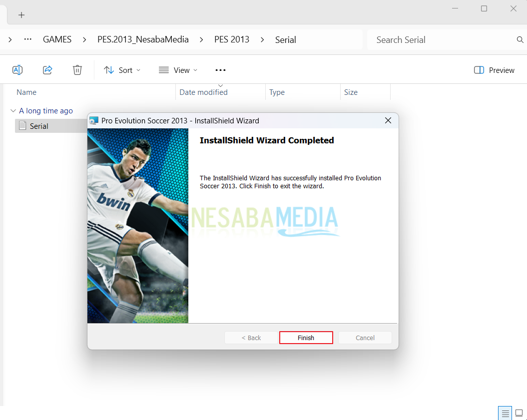Viewport: 527px width, 420px height.
Task: Go to PES.2013_NesabaMedia in the breadcrumb
Action: [143, 39]
